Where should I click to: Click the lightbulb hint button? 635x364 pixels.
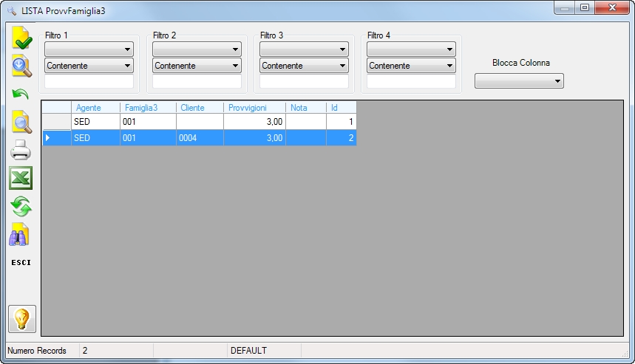click(x=22, y=319)
